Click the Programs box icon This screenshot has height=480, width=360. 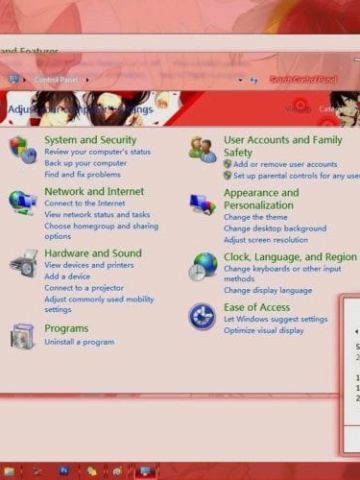23,336
